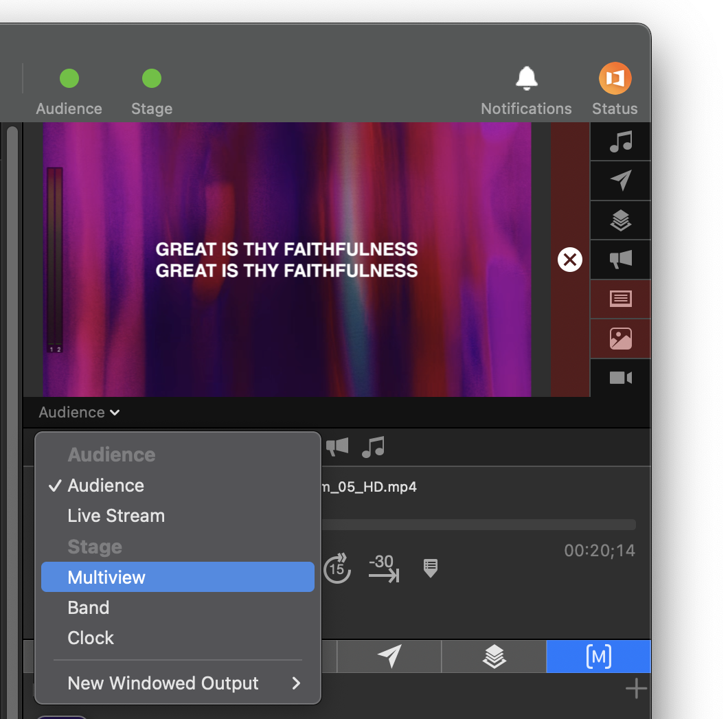The image size is (728, 719).
Task: Clear the video input camera layer
Action: tap(620, 378)
